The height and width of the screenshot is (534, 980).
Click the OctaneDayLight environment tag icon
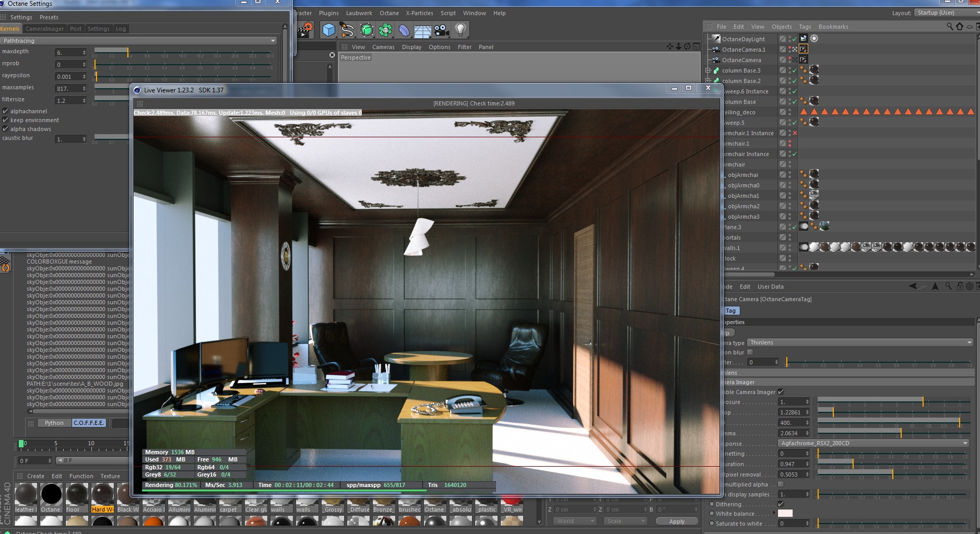(x=804, y=38)
